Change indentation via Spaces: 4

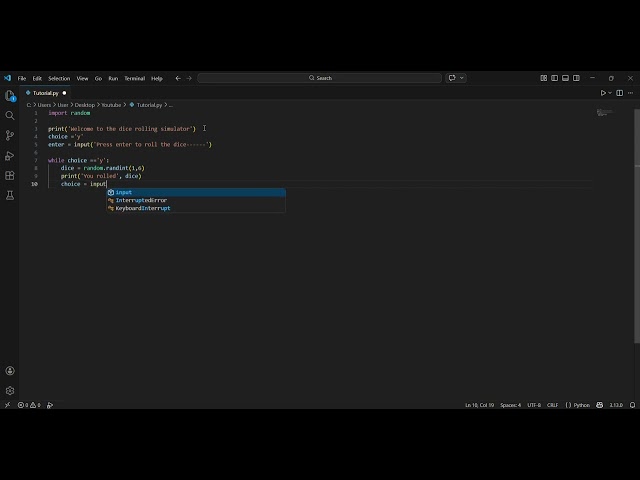point(511,405)
